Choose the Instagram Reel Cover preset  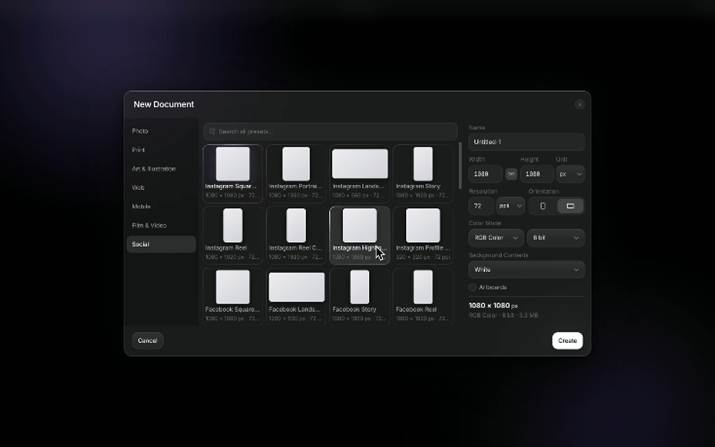tap(296, 235)
